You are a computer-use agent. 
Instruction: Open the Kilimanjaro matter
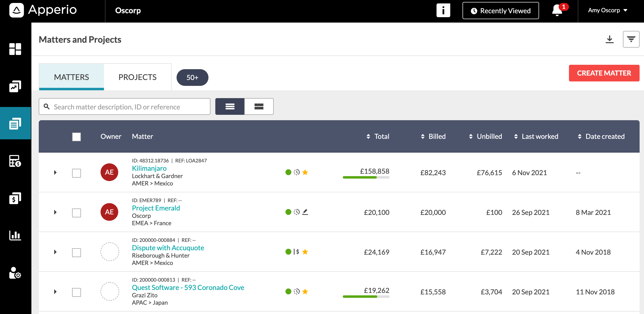[x=149, y=168]
